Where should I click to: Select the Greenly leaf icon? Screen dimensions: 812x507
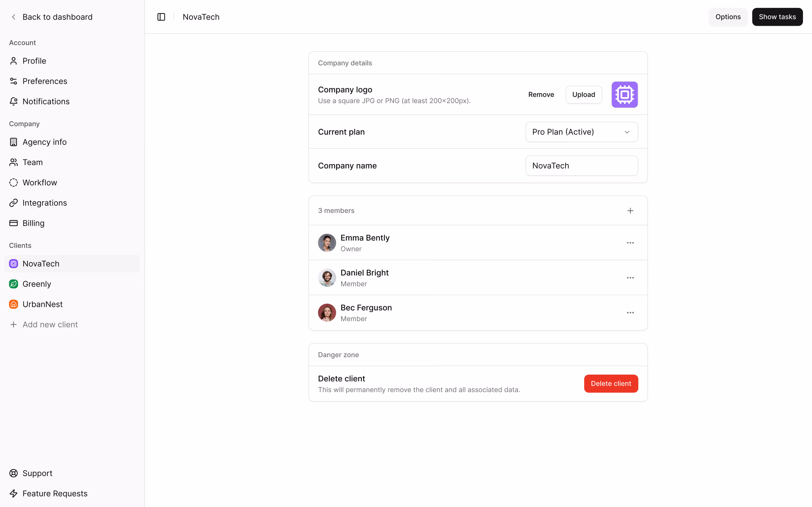(x=13, y=284)
